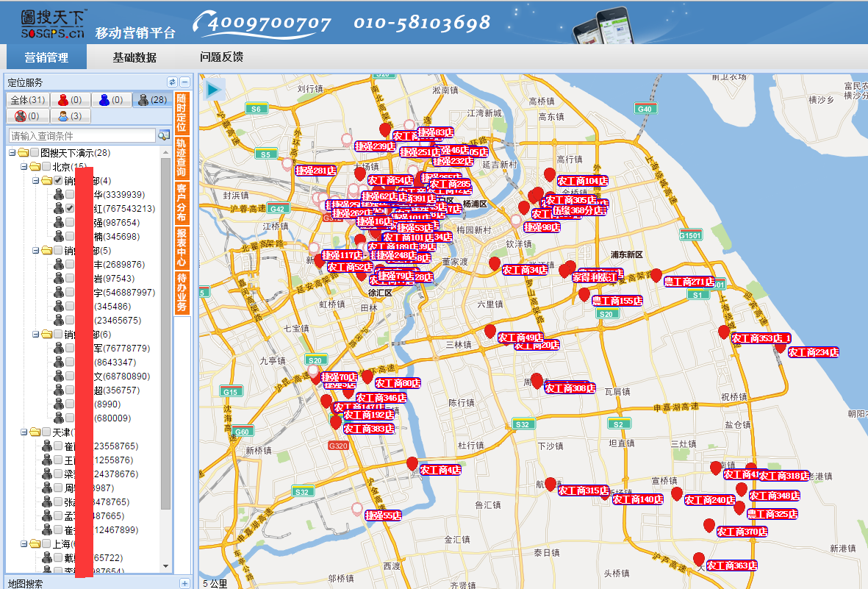Click the red marker beside 农工商49店
The image size is (868, 589).
pos(490,332)
